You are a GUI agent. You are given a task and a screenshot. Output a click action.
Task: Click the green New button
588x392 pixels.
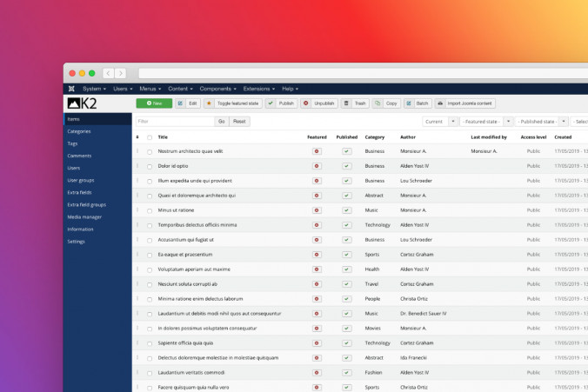(154, 103)
